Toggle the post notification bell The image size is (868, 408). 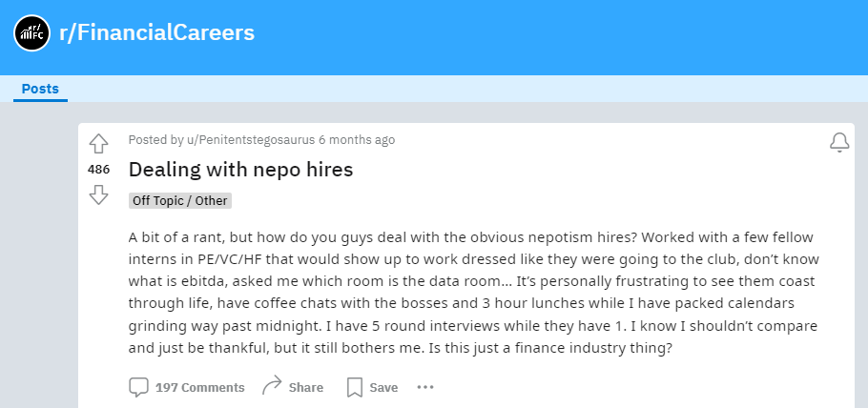pos(839,143)
